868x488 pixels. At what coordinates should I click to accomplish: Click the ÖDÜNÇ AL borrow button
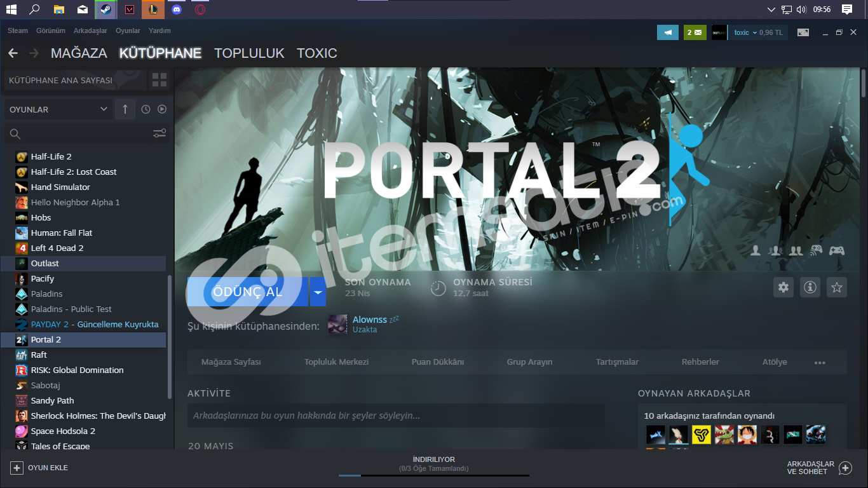[248, 292]
